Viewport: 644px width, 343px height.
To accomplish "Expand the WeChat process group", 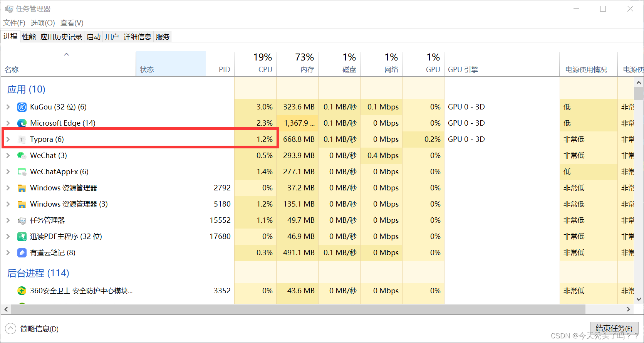I will click(x=8, y=156).
